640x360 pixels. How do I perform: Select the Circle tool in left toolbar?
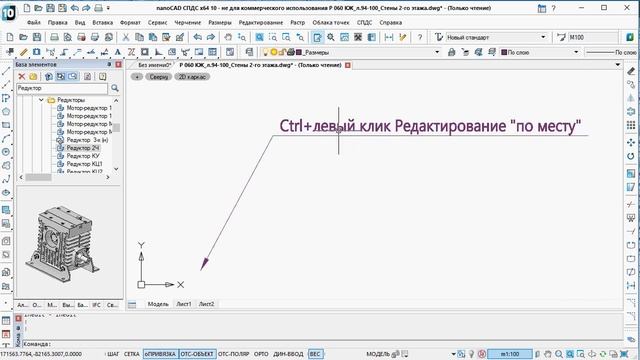point(6,152)
